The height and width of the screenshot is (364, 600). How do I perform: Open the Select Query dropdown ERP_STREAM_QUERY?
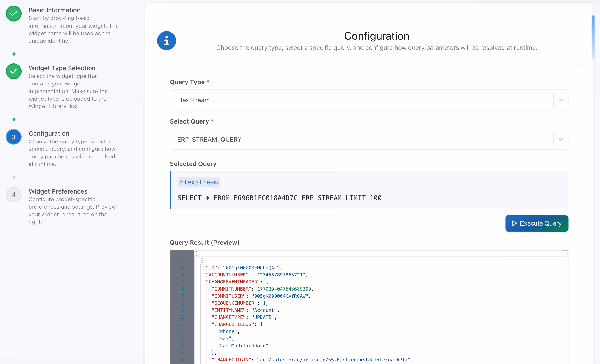tap(369, 139)
